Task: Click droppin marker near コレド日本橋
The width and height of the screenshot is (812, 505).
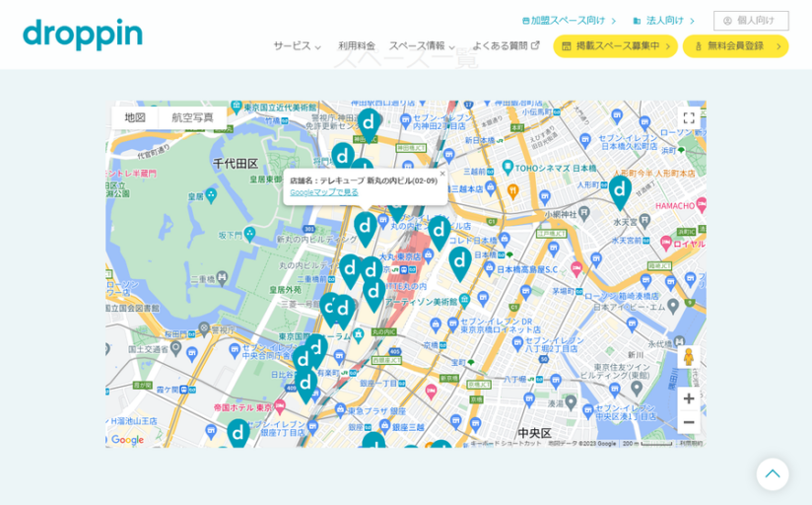Action: pyautogui.click(x=440, y=233)
